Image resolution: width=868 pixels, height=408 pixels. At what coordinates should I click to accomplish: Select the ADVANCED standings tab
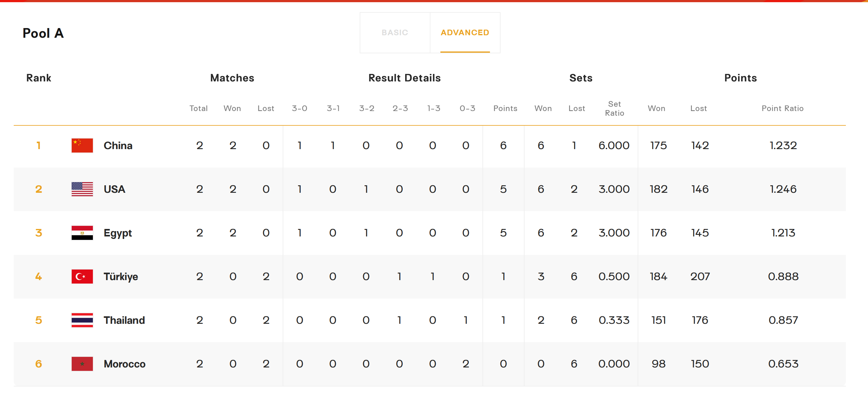[x=465, y=33]
